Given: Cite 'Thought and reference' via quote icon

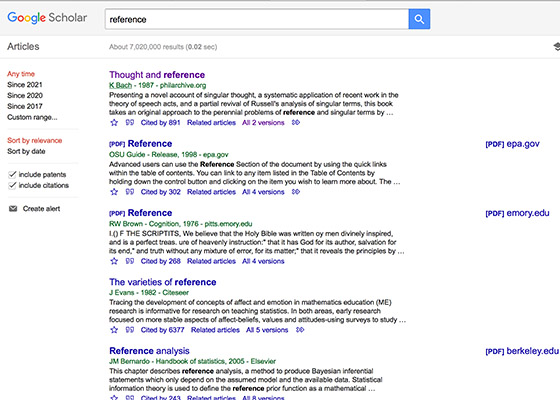Looking at the screenshot, I should (130, 122).
